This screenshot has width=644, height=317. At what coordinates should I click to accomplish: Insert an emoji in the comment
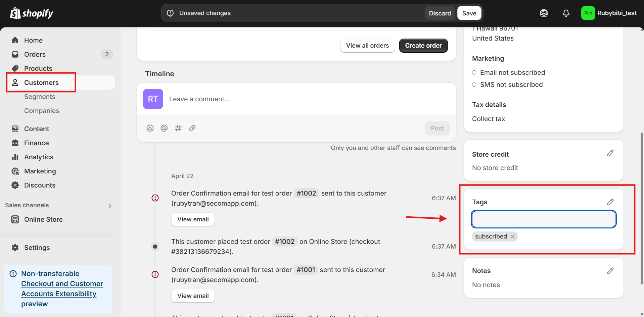pos(150,128)
